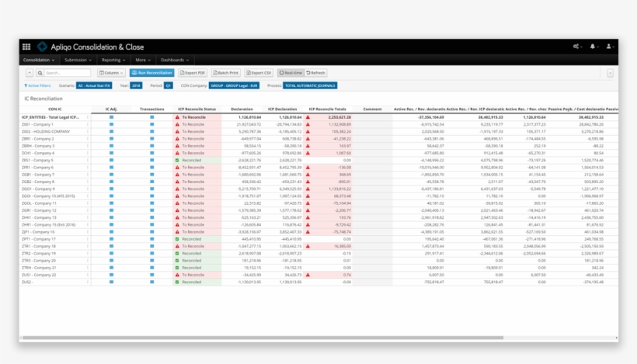Open Transactions icon for ICP_ENTITIES total row
Image resolution: width=637 pixels, height=364 pixels.
(x=152, y=117)
